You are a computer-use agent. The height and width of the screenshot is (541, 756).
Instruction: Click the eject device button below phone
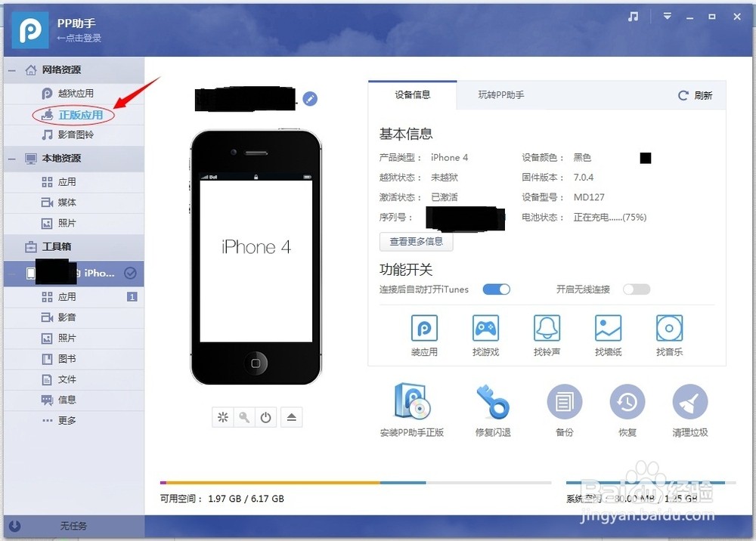(291, 417)
